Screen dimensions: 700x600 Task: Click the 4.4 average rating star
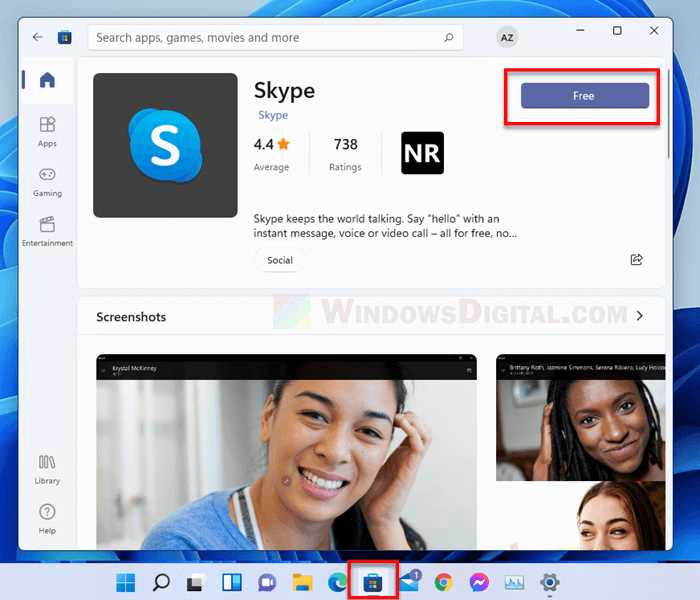pos(283,144)
